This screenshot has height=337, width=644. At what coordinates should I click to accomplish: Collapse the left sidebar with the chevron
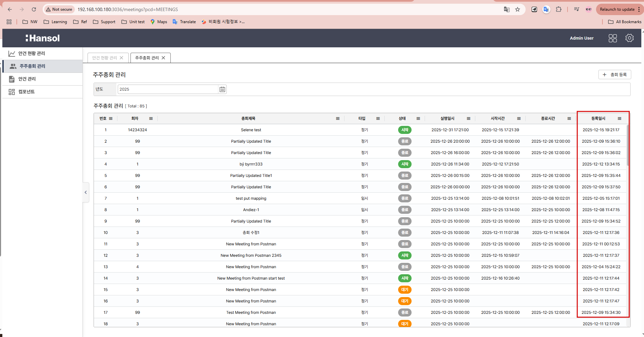pos(86,192)
